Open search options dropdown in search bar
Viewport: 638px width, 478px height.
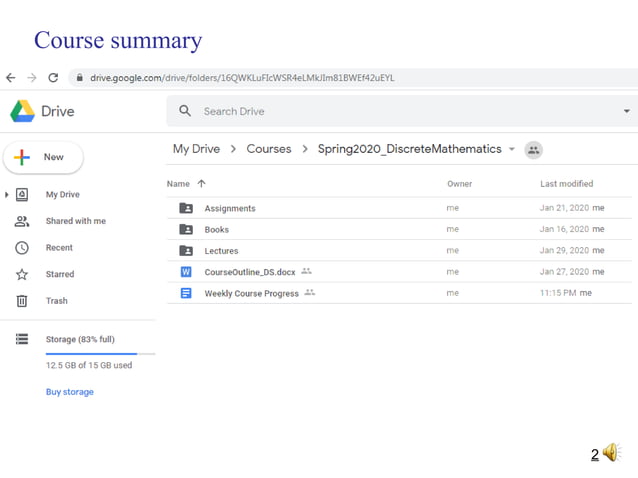click(626, 111)
